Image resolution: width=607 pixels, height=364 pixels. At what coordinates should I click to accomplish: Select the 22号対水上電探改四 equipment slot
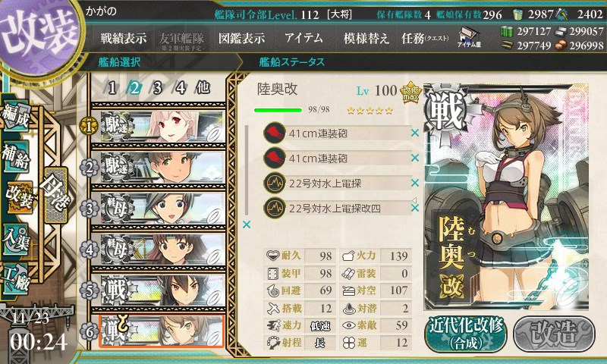(336, 209)
